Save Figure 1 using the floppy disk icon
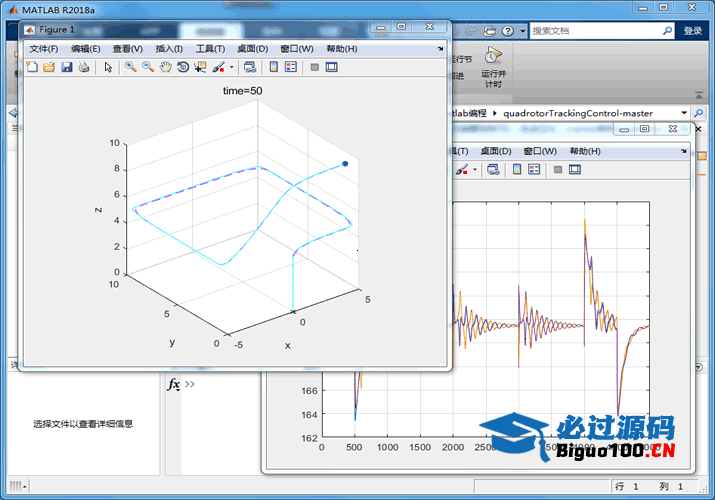The image size is (715, 500). (66, 67)
